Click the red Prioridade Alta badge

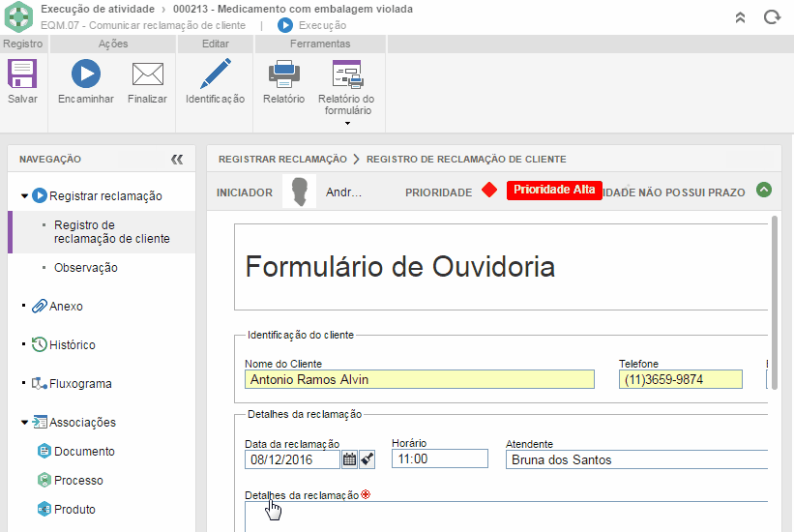click(x=554, y=190)
